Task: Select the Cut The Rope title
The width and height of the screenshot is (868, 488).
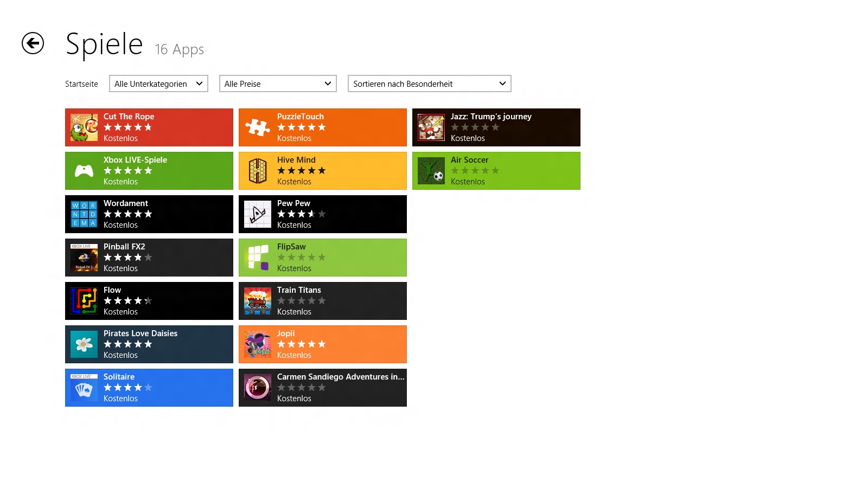Action: coord(129,117)
